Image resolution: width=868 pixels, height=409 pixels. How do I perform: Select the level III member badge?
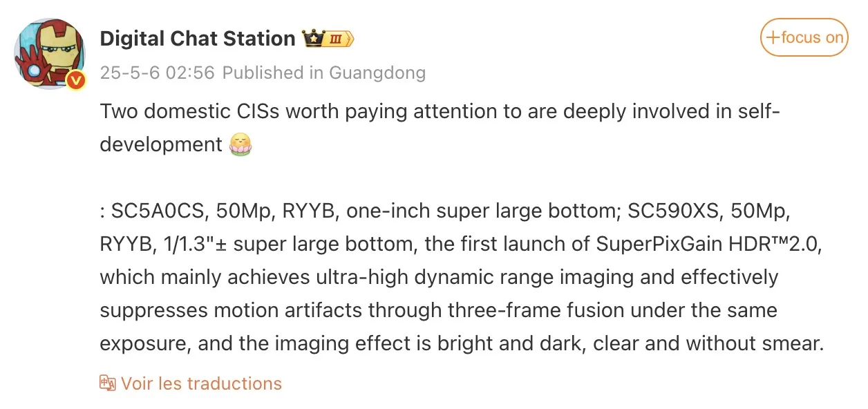tap(339, 39)
